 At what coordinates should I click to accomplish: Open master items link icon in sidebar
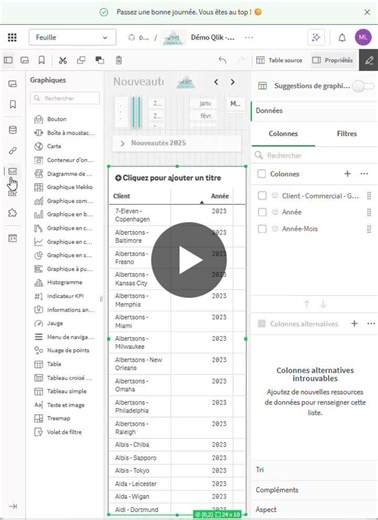click(x=13, y=151)
